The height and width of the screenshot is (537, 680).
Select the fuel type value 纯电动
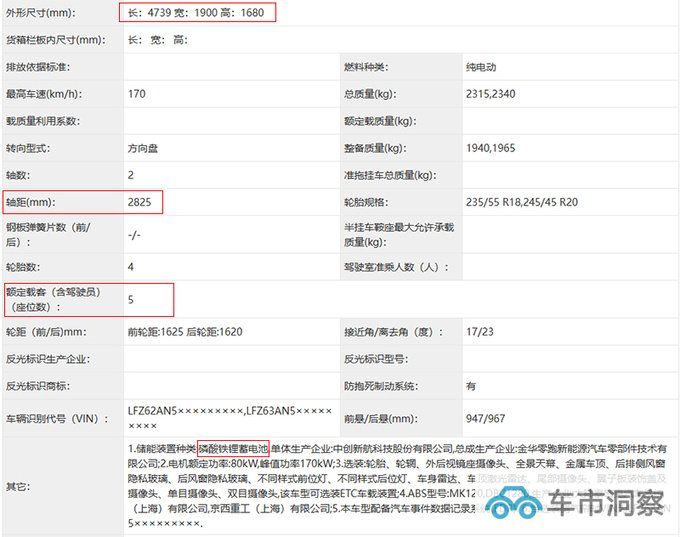point(481,67)
